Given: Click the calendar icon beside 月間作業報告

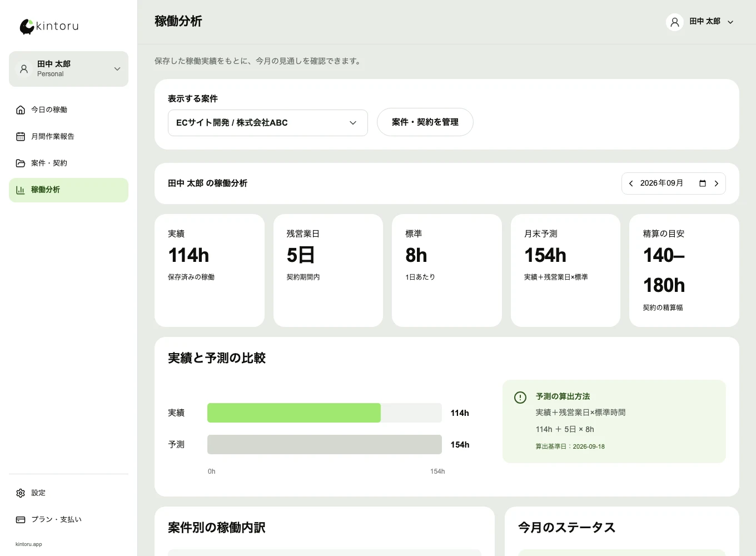Looking at the screenshot, I should click(x=21, y=136).
